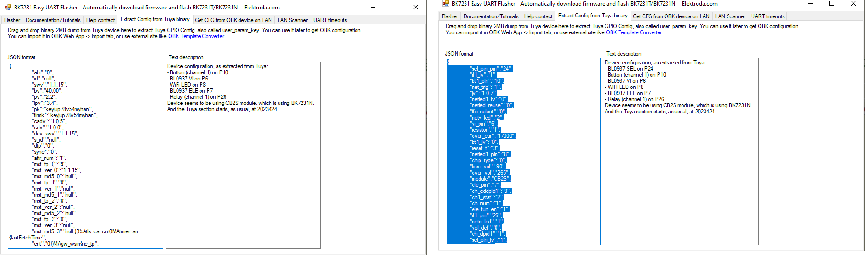Click the "dev_swv":"1.1.15" JSON line
The width and height of the screenshot is (868, 255).
[x=55, y=134]
